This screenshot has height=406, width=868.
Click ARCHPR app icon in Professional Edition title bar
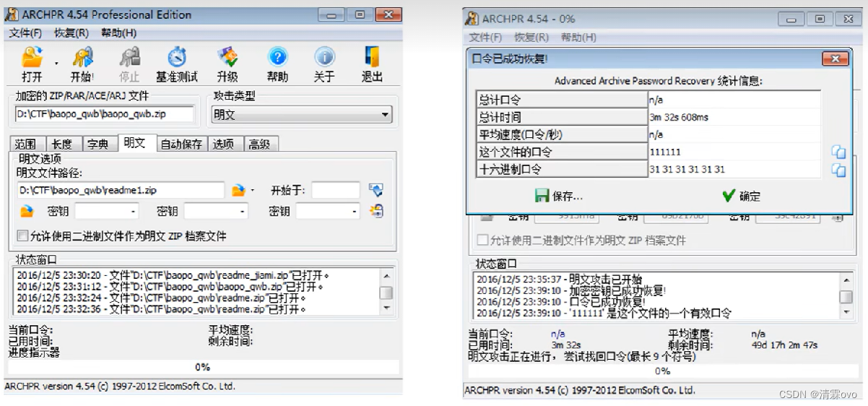[x=12, y=14]
